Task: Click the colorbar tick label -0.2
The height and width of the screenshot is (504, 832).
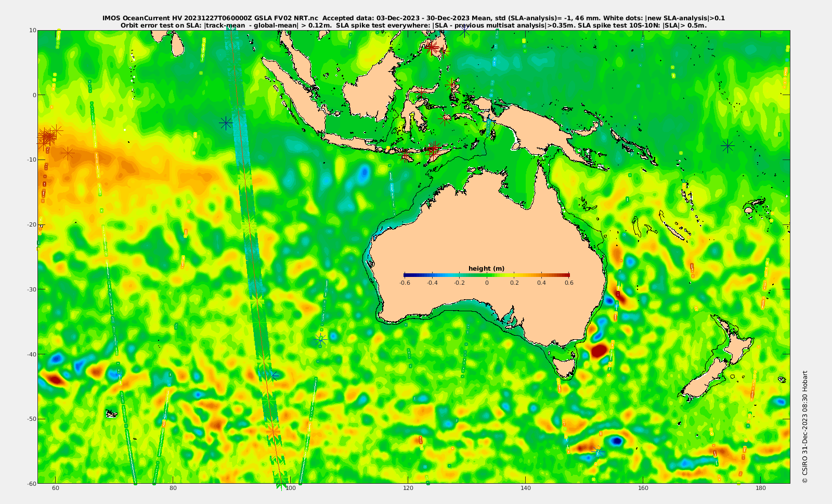Action: click(x=459, y=283)
